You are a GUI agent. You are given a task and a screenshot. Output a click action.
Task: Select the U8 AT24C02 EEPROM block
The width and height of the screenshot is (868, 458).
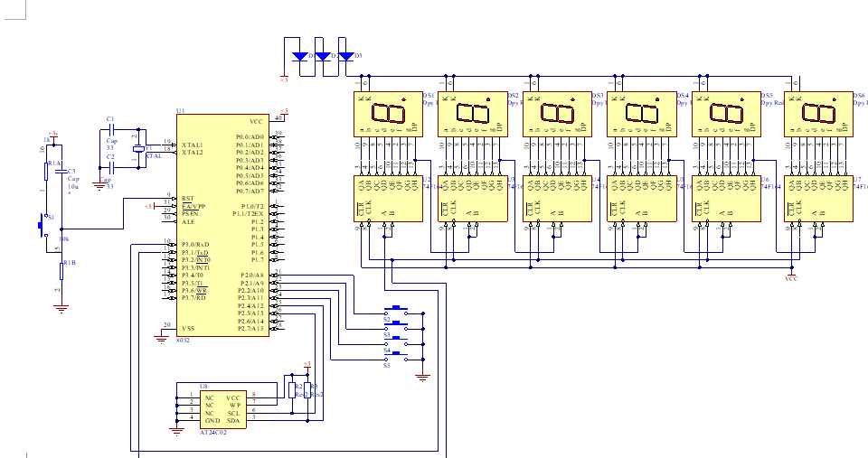click(223, 409)
